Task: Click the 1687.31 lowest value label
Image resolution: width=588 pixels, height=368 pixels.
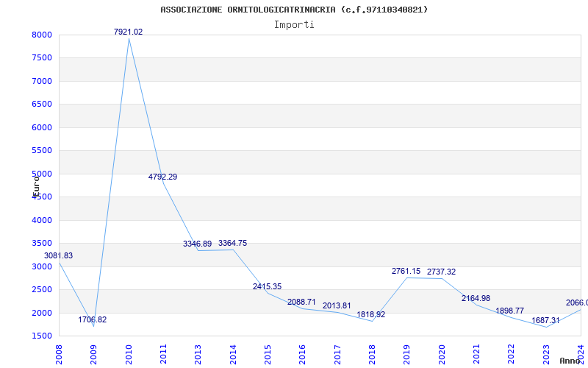Action: coord(545,321)
